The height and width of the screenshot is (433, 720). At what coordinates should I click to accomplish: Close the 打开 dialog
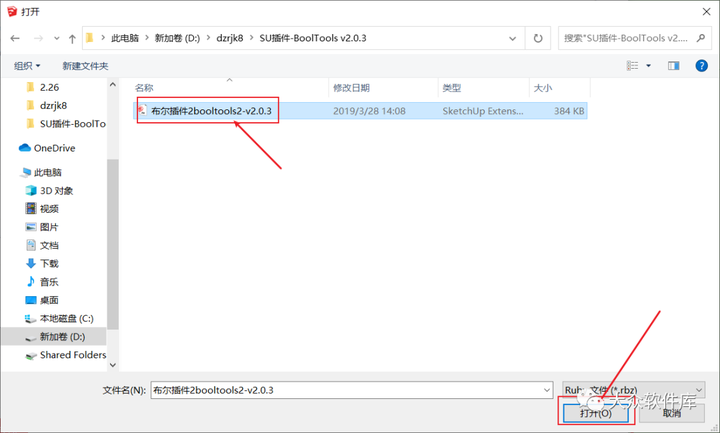tap(706, 12)
